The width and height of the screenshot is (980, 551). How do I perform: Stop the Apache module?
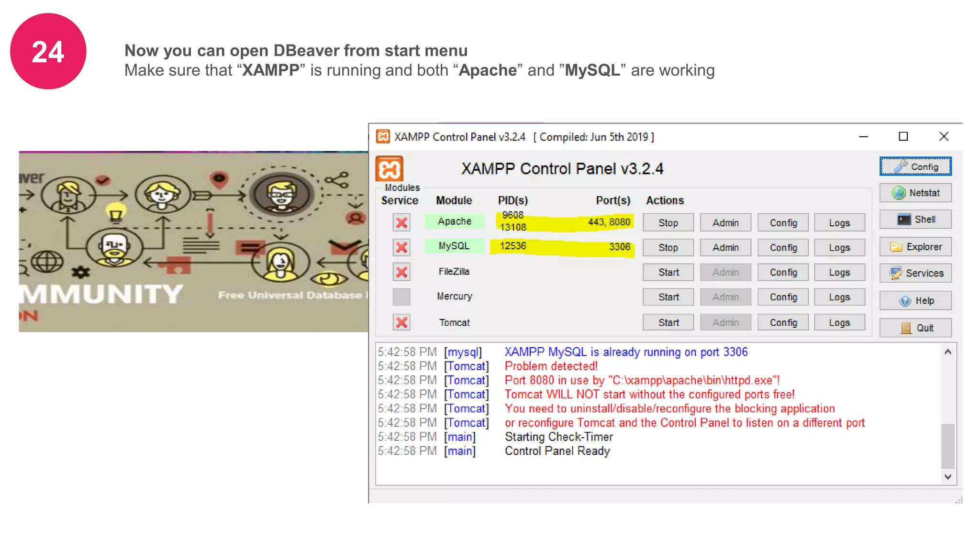[x=668, y=223]
